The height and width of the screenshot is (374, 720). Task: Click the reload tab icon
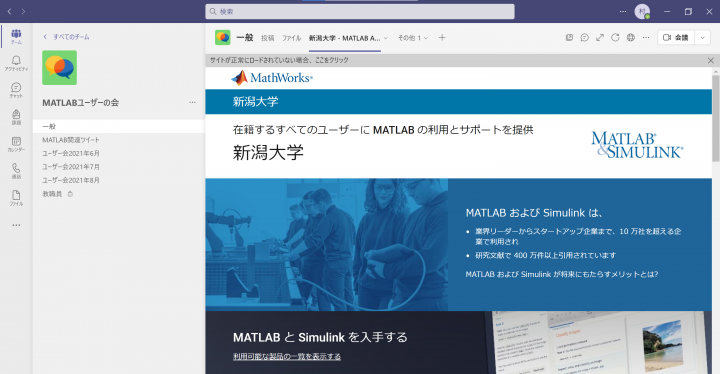coord(615,38)
